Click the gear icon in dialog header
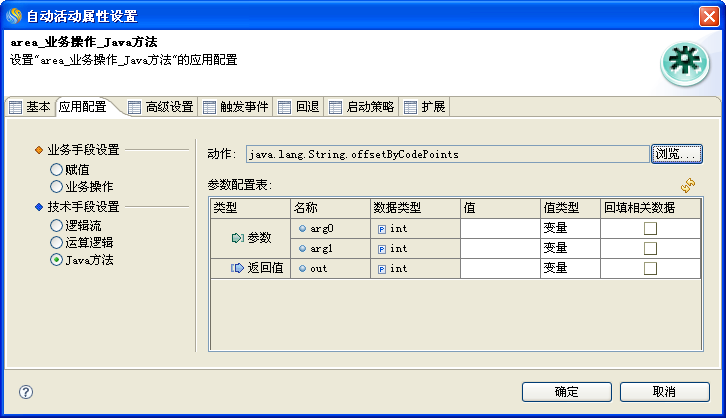726x418 pixels. coord(684,63)
